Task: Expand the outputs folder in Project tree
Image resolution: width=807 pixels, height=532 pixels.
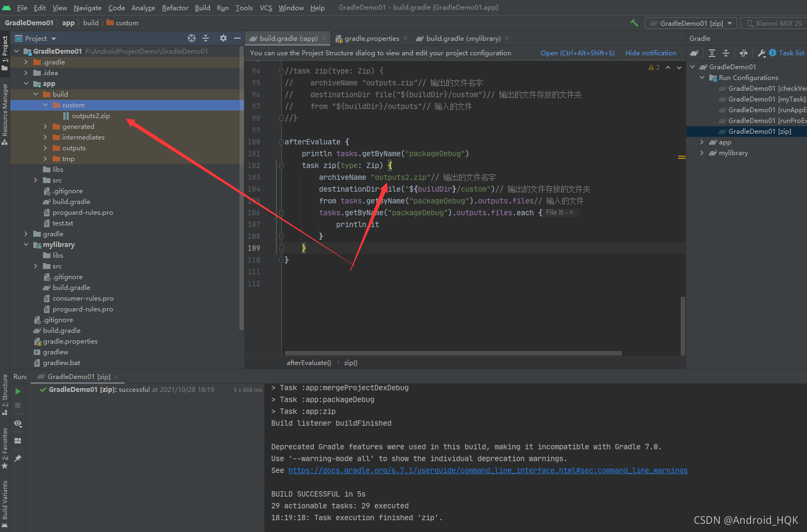Action: coord(45,148)
